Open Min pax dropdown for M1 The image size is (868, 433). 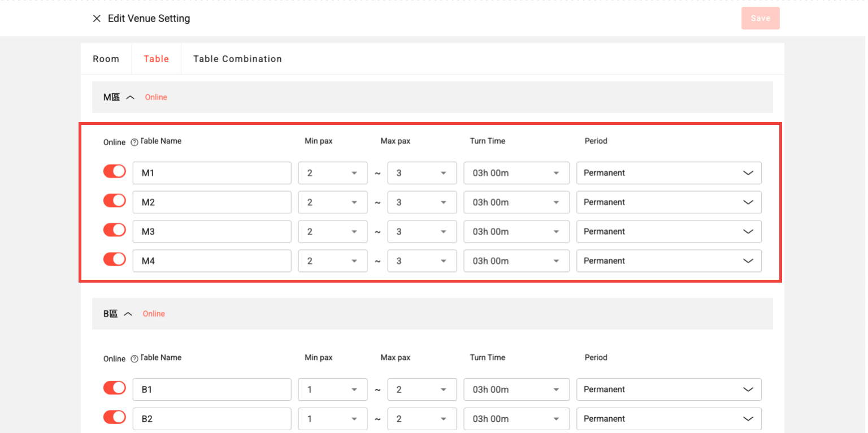332,173
